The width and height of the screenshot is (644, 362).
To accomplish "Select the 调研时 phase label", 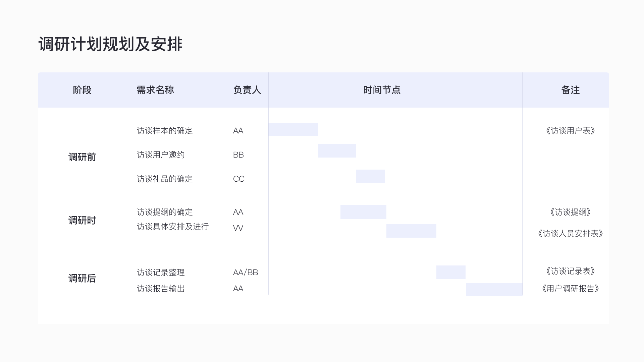I will (x=82, y=221).
